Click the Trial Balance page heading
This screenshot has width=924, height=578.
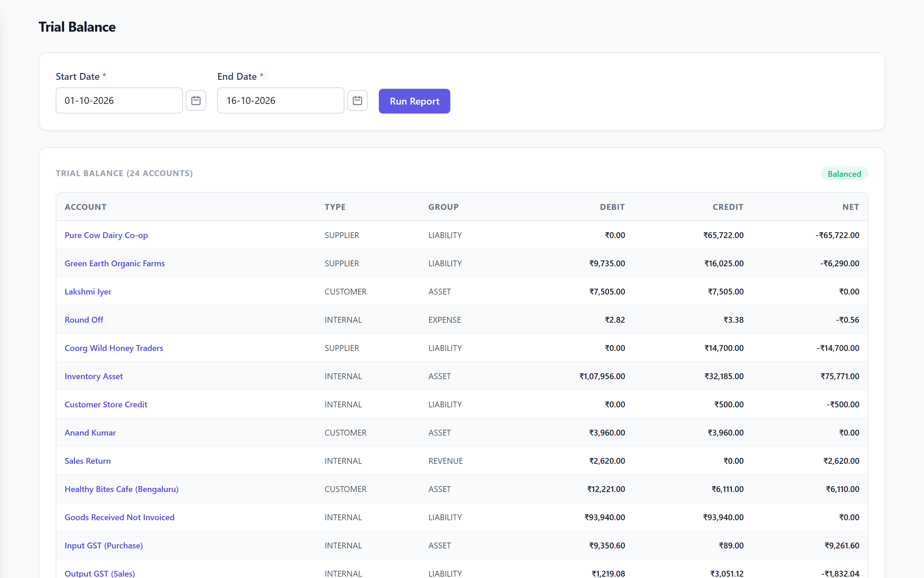tap(77, 27)
